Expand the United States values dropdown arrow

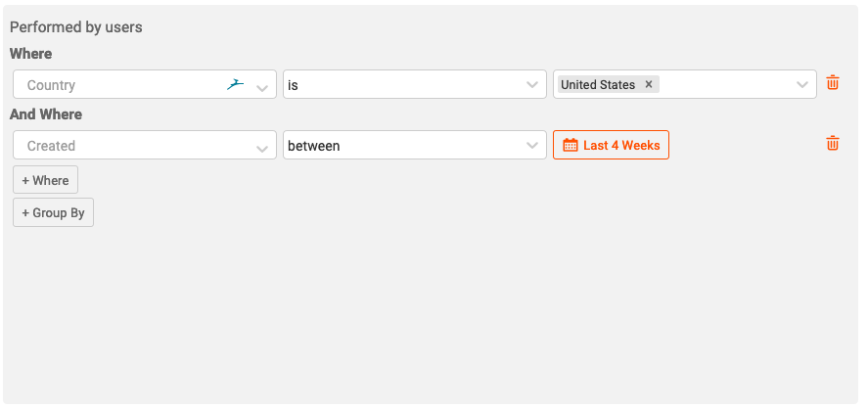(802, 85)
